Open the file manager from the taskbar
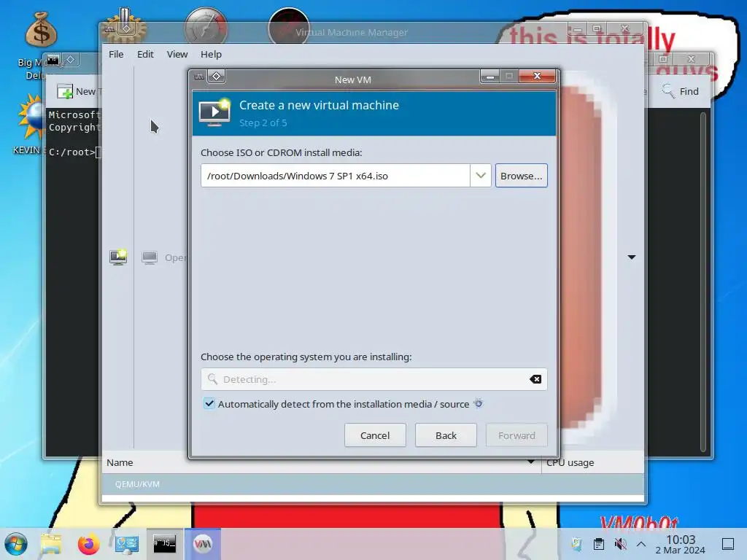Screen dimensions: 747x560 tap(51, 544)
